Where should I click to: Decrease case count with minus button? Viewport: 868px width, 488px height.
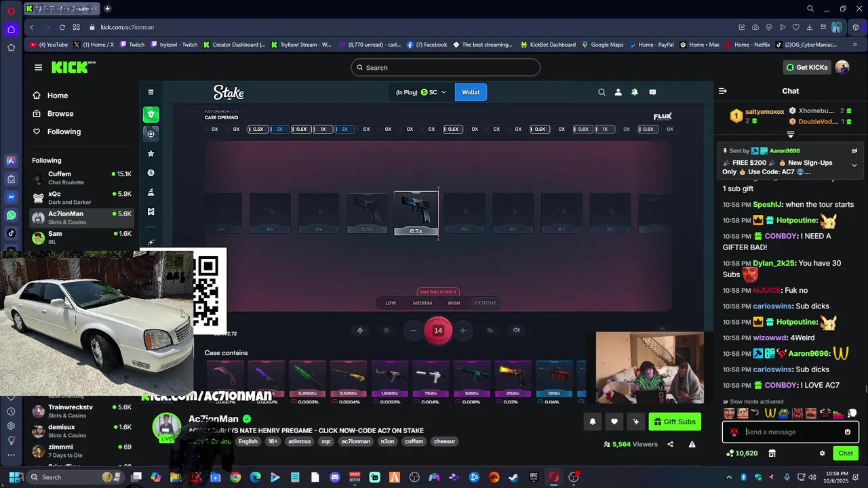(x=413, y=331)
